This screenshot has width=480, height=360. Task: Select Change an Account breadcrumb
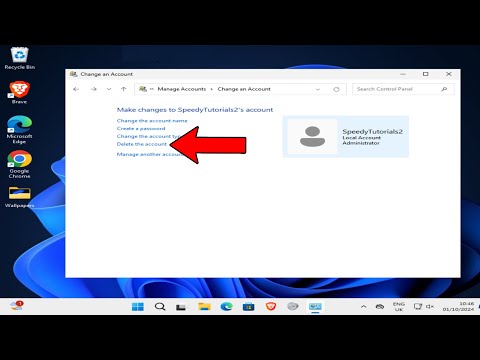pos(244,89)
